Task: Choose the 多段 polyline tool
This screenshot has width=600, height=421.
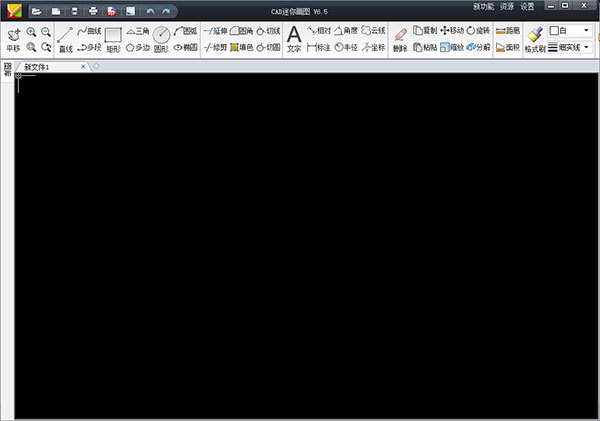Action: pos(90,47)
